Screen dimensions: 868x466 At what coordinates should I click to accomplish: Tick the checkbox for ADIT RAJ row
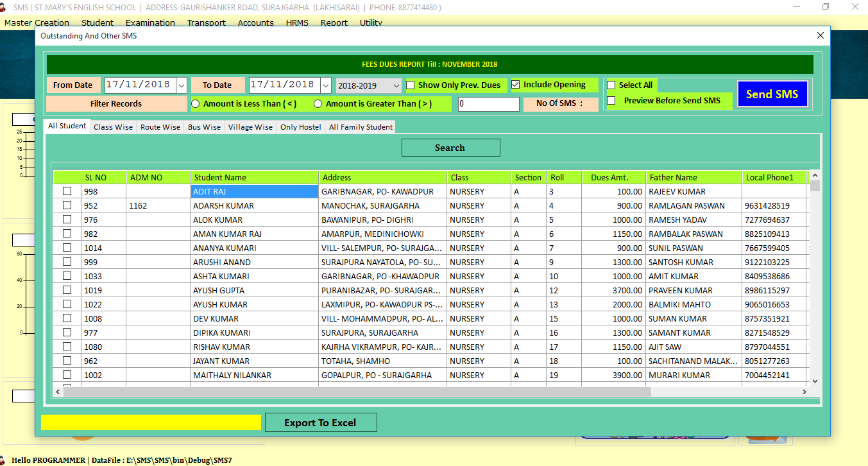coord(67,191)
